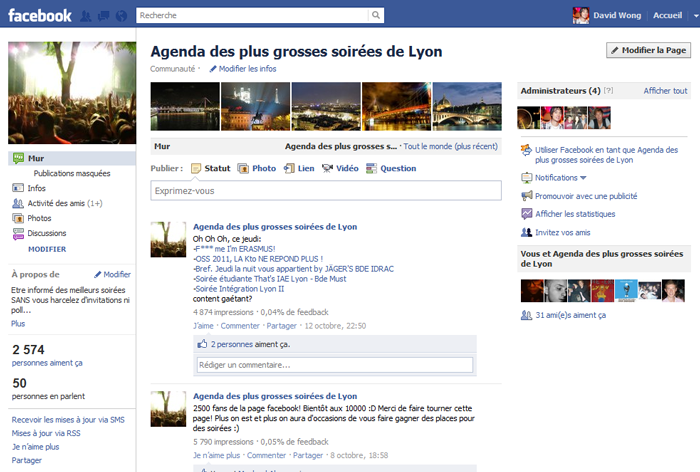The width and height of the screenshot is (700, 472).
Task: Click the Photo publisher icon
Action: (243, 169)
